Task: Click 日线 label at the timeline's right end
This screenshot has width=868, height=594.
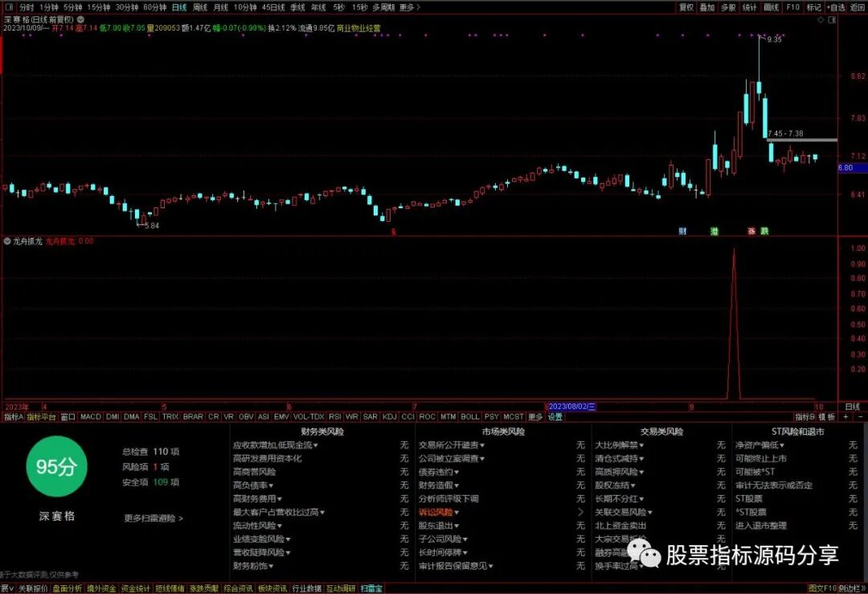Action: [853, 407]
